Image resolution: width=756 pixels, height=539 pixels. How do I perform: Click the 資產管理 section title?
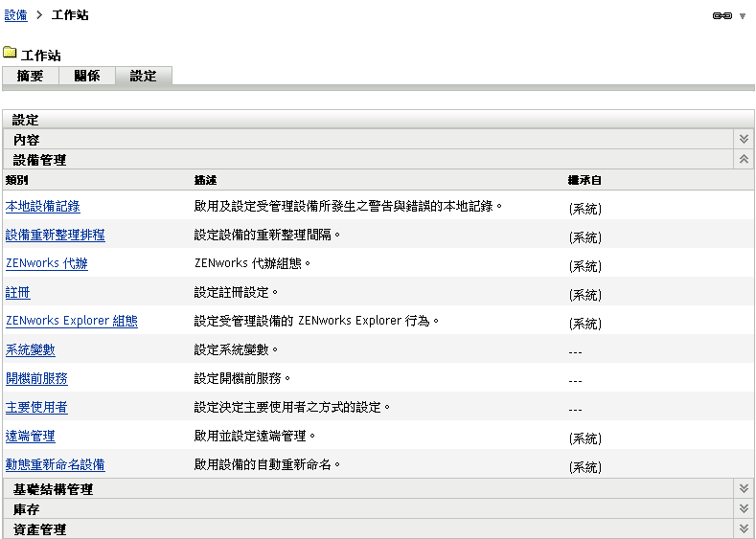click(x=39, y=529)
